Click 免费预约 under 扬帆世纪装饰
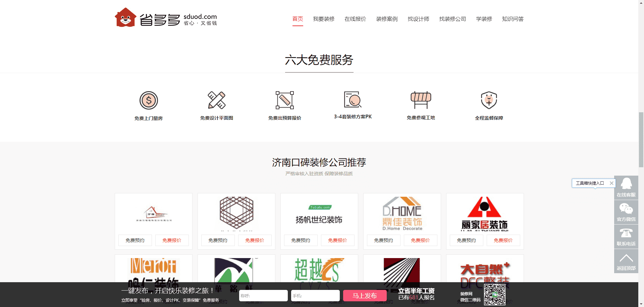The image size is (644, 307). (301, 240)
